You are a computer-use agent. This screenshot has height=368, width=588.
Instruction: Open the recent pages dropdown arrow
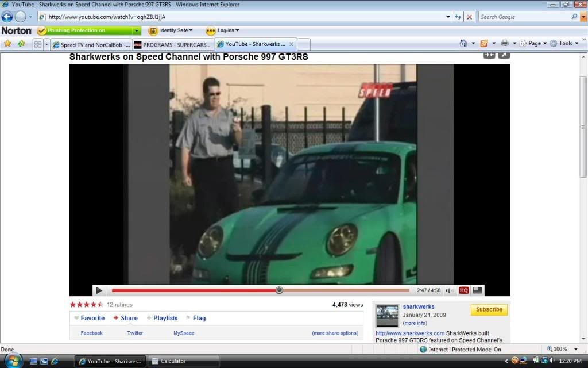pyautogui.click(x=30, y=17)
